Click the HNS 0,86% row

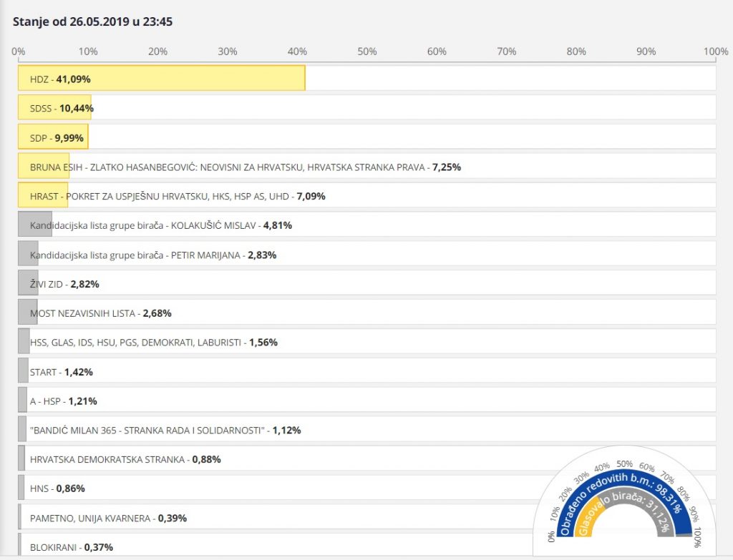tap(367, 488)
